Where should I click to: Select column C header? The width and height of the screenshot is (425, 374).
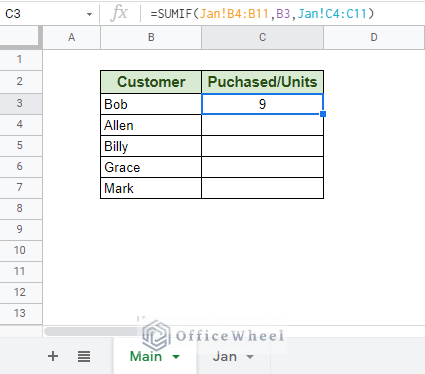pyautogui.click(x=263, y=37)
